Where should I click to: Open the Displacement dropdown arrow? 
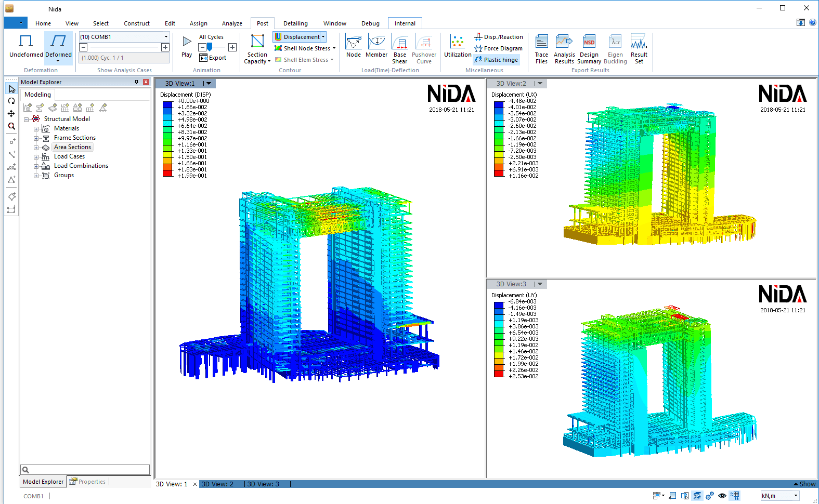click(x=323, y=37)
